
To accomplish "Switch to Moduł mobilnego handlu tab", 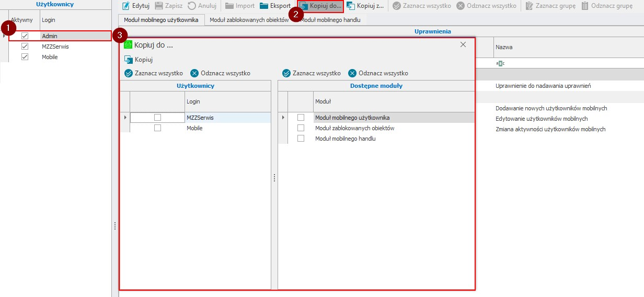I will pyautogui.click(x=329, y=20).
